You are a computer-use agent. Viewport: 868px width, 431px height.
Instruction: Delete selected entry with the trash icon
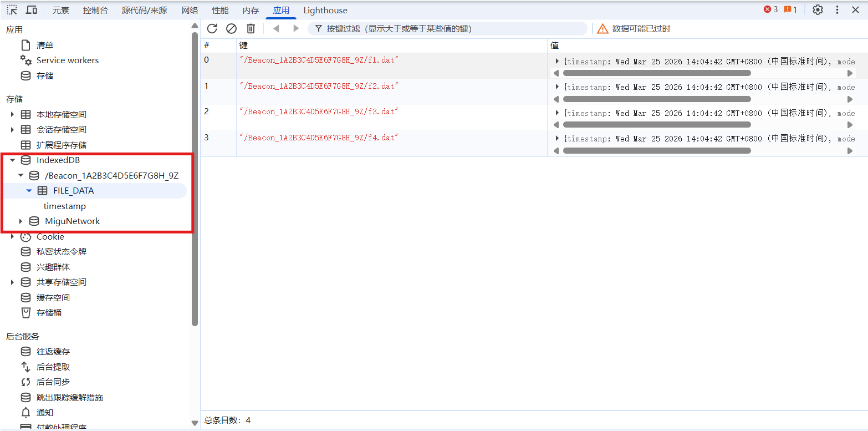pos(251,29)
